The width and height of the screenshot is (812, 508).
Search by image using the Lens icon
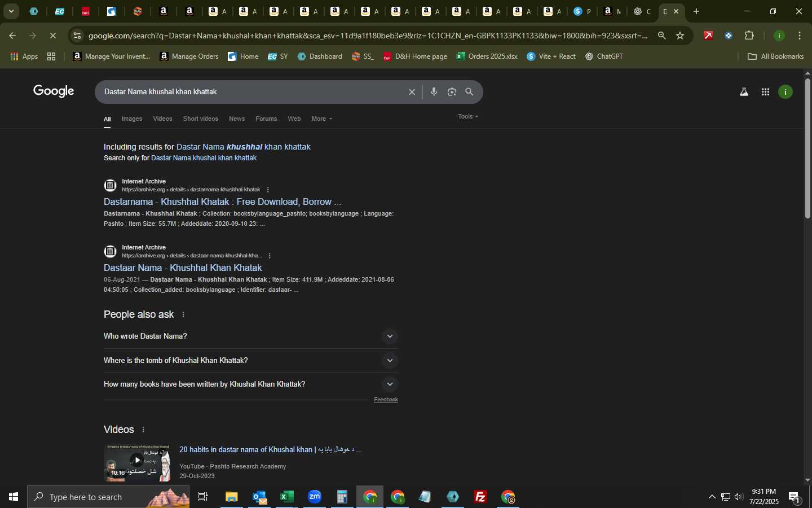pos(452,92)
